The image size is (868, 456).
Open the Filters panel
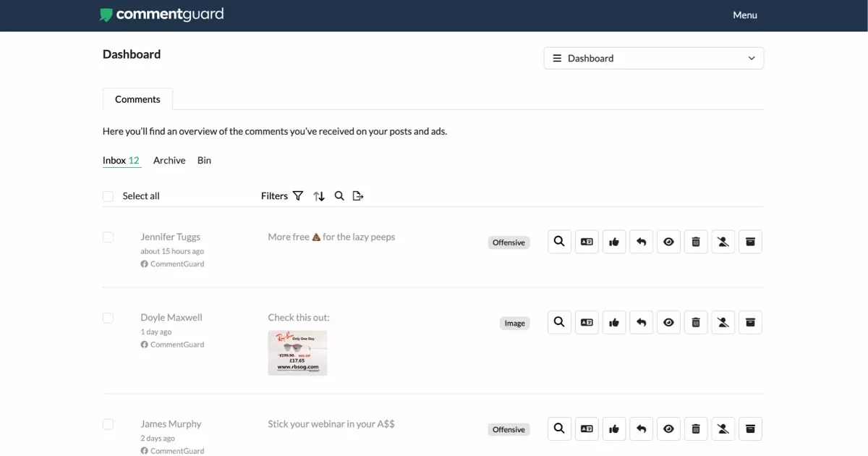coord(281,195)
